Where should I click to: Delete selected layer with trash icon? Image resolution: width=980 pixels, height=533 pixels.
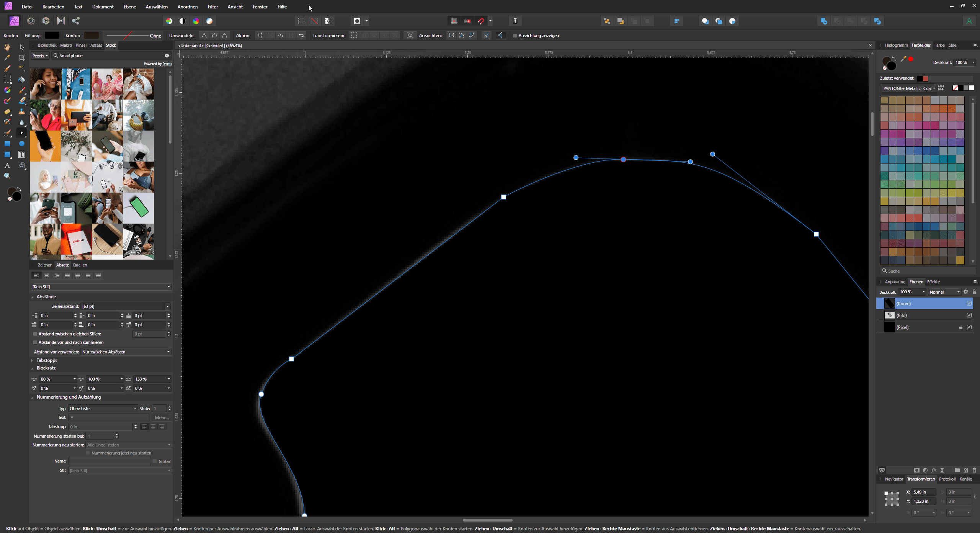click(x=974, y=470)
